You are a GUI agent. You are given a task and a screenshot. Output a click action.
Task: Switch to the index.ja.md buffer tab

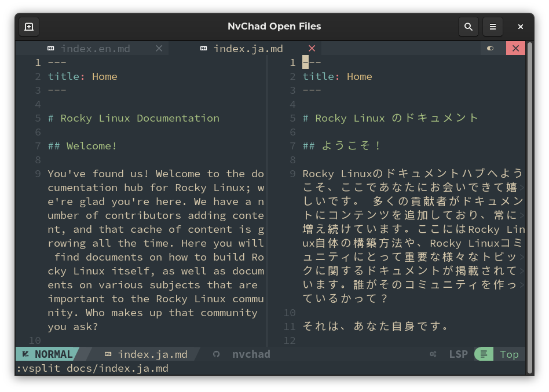[248, 49]
